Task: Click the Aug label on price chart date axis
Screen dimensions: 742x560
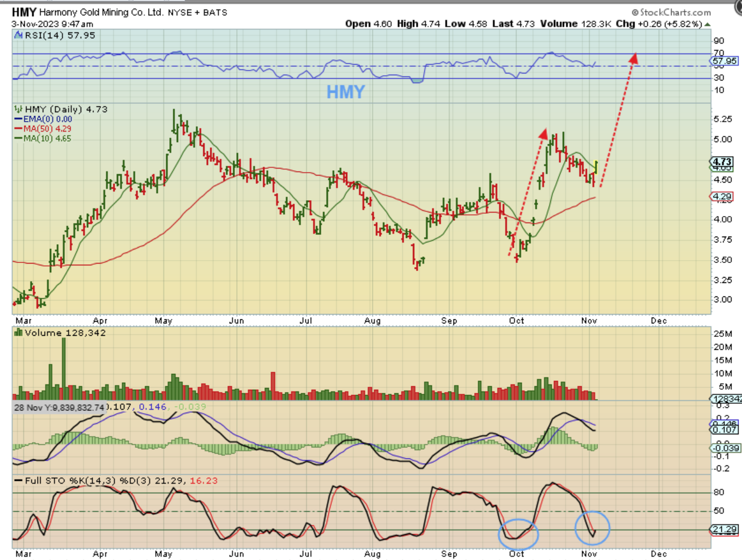Action: pos(372,321)
